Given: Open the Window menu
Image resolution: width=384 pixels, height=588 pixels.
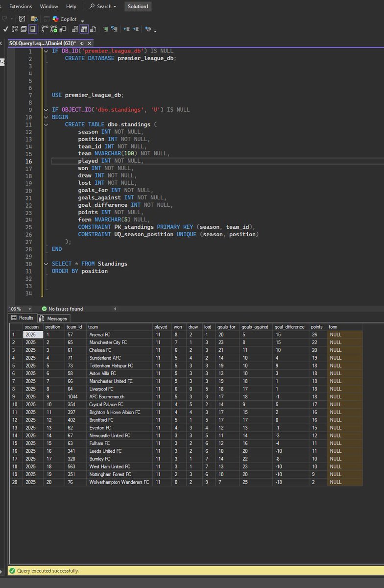Looking at the screenshot, I should pyautogui.click(x=49, y=6).
